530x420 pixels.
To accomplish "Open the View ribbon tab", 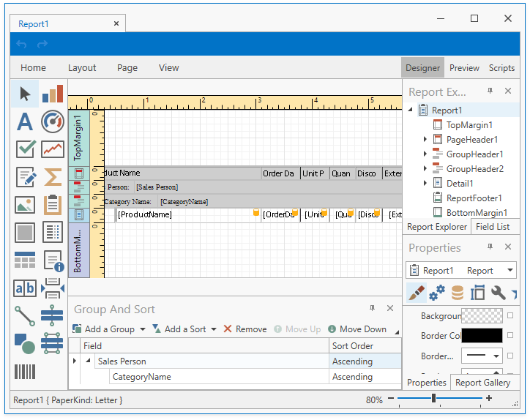I will click(169, 67).
